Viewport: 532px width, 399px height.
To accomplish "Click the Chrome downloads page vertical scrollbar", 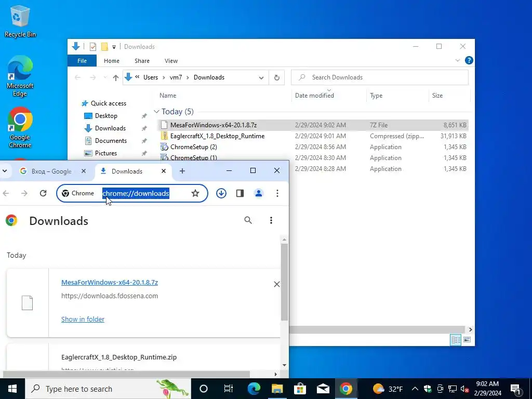I will click(x=284, y=282).
